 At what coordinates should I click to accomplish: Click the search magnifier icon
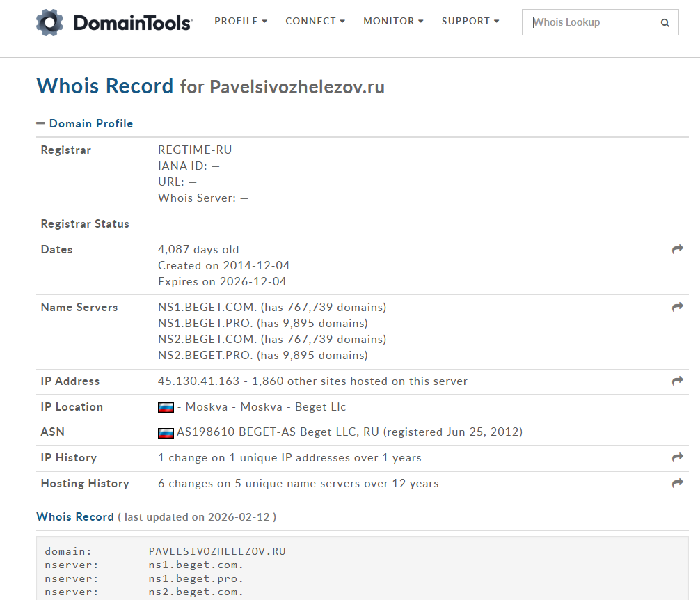point(665,23)
